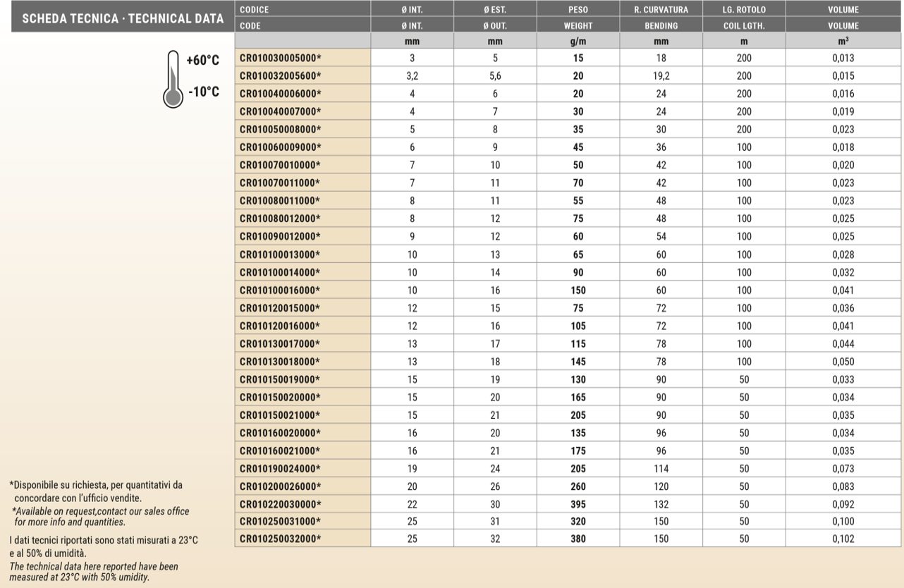Click the CODICE column header
This screenshot has height=588, width=904.
click(255, 10)
